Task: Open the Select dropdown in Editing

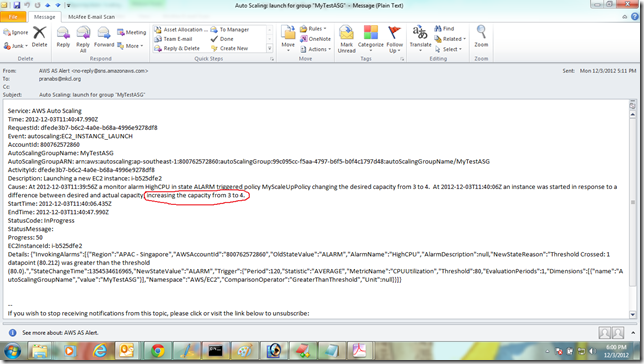Action: [x=448, y=49]
